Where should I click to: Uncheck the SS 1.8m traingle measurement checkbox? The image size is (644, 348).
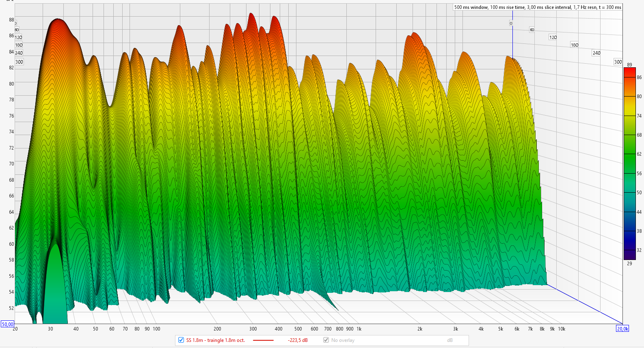181,340
